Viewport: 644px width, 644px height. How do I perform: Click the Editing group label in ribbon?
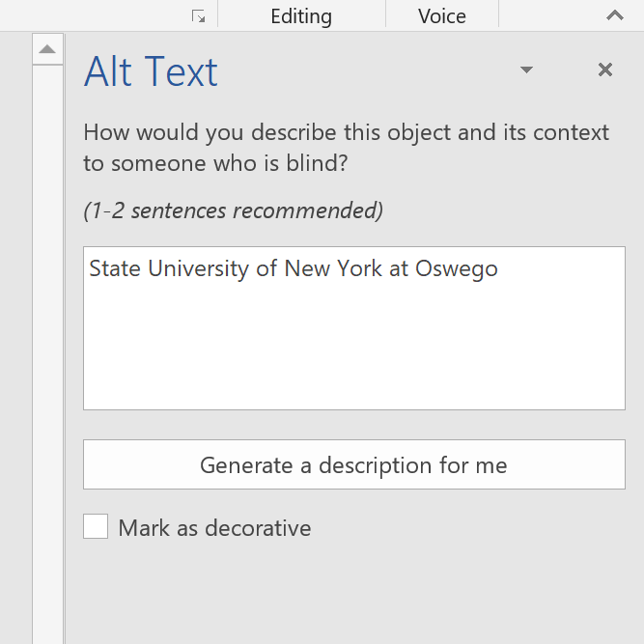[x=301, y=16]
